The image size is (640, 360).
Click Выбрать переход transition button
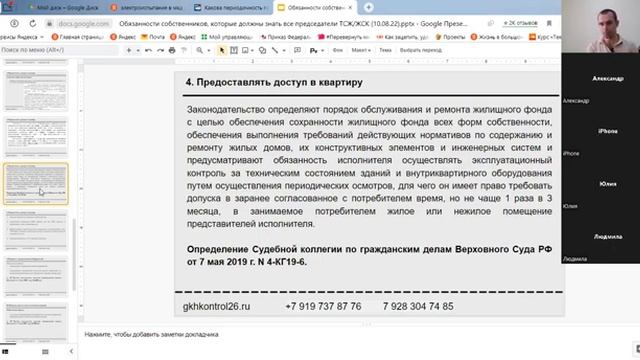point(420,50)
